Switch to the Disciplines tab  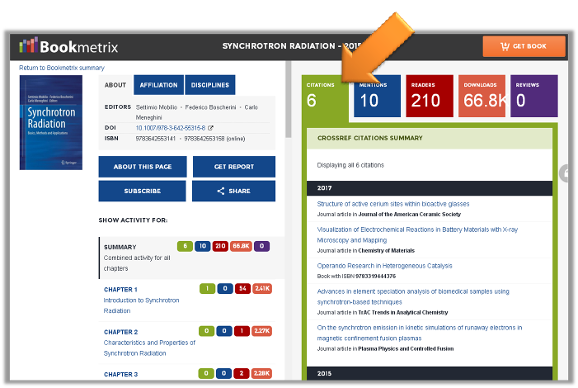coord(210,85)
